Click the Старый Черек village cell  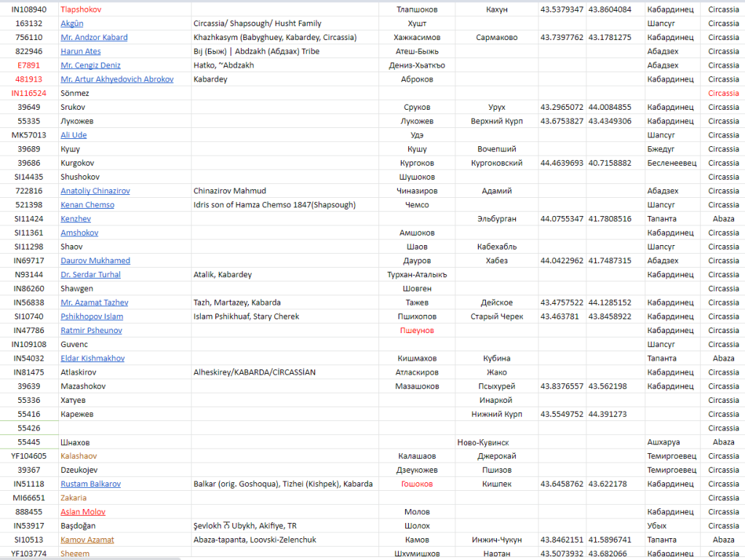497,316
